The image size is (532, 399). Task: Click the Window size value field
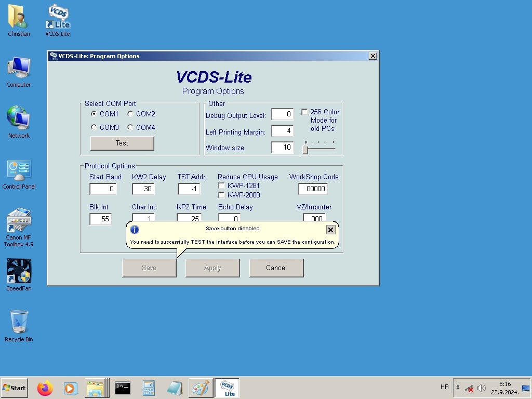[x=282, y=148]
